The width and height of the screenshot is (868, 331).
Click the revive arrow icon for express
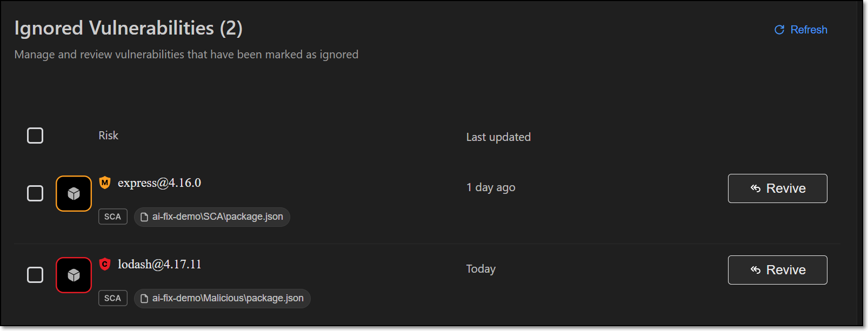coord(756,188)
